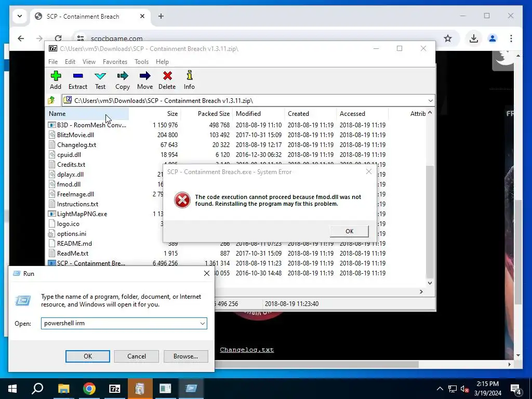Screen dimensions: 532x399
Task: Click the Extract toolbar icon
Action: tap(78, 80)
